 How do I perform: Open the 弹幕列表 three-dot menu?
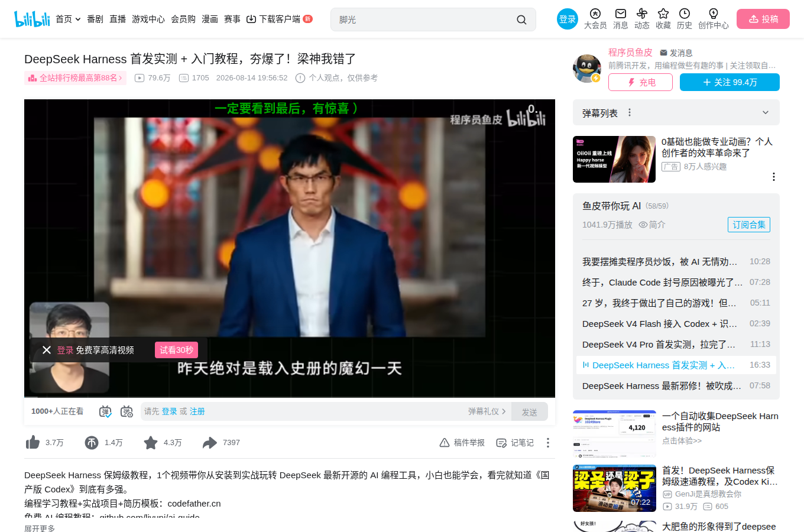(630, 112)
